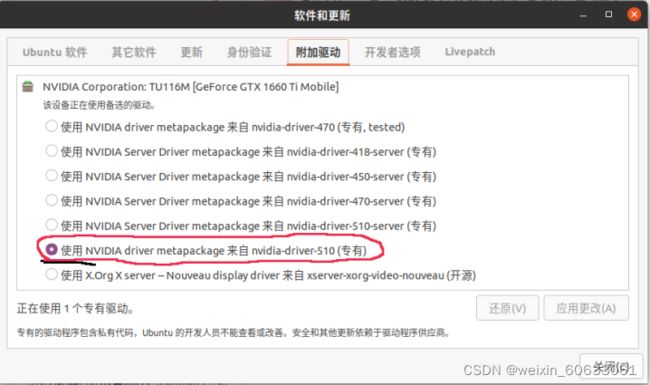The height and width of the screenshot is (385, 650).
Task: Click the 附加驱动 tab
Action: click(318, 52)
